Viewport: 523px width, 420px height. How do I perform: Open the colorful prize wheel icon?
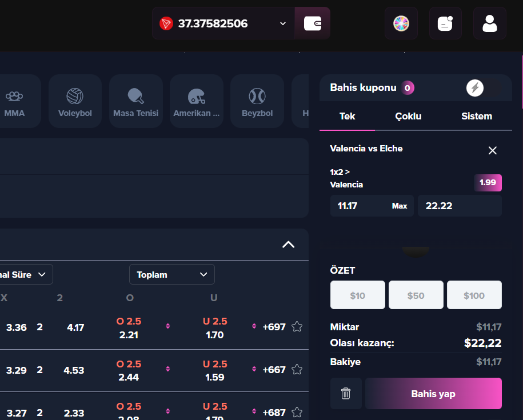pos(401,23)
